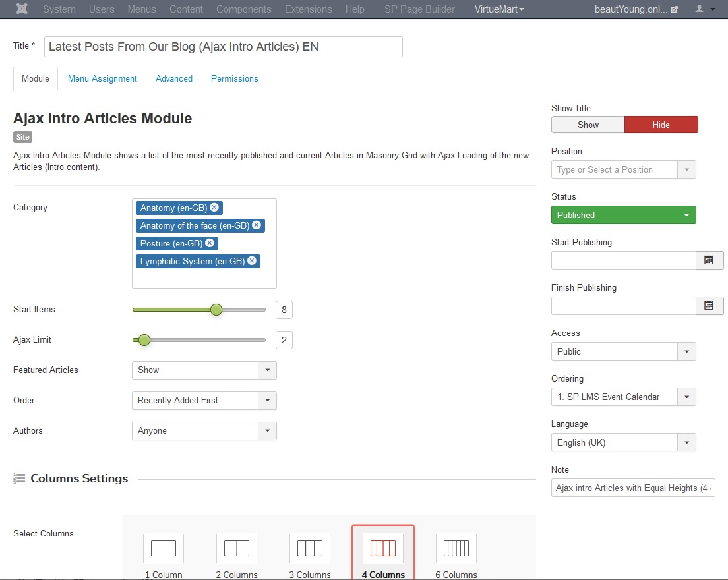Open the SP Page Builder menu
Viewport: 728px width, 580px height.
[419, 9]
